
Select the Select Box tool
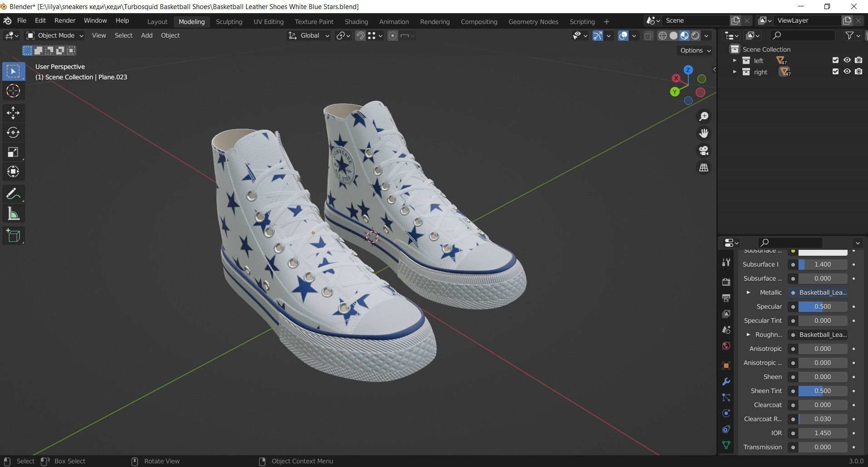(x=13, y=72)
